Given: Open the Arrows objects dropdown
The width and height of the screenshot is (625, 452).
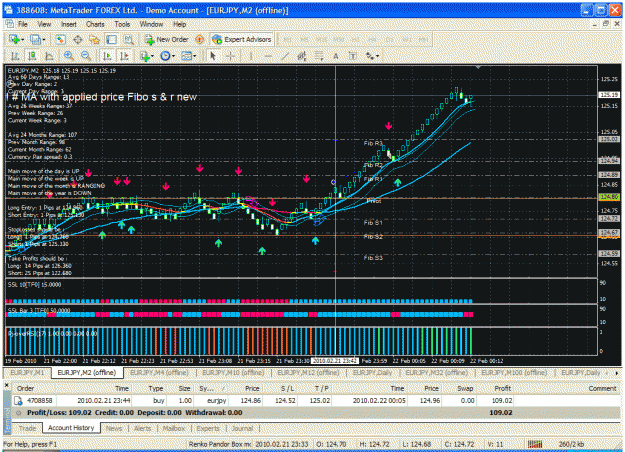Looking at the screenshot, I should click(x=372, y=56).
